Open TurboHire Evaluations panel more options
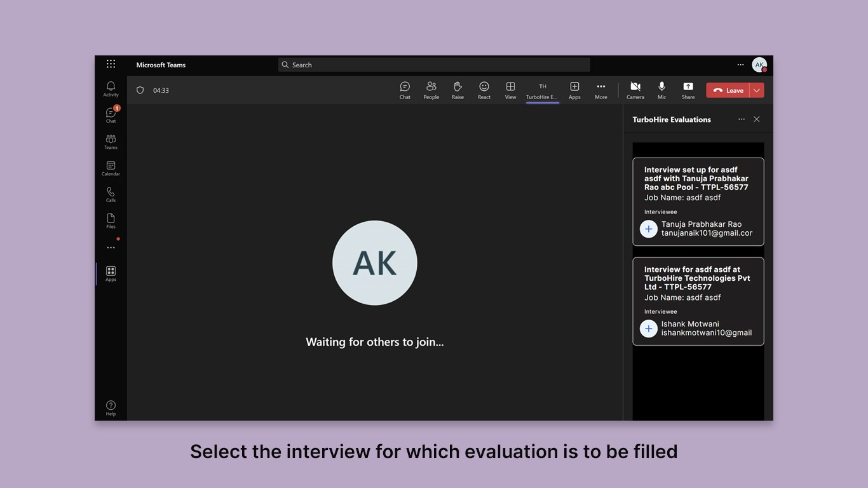868x488 pixels. coord(741,119)
